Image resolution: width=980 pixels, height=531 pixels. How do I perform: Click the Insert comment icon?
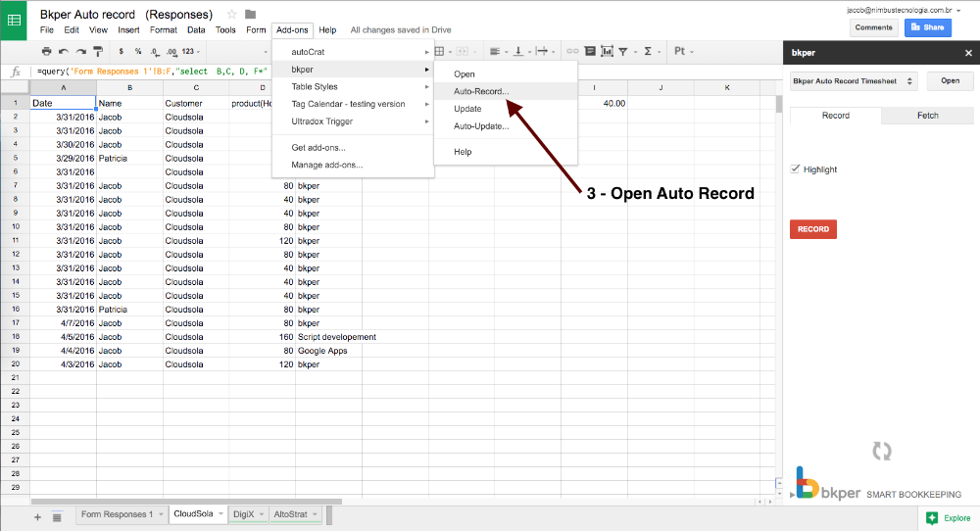589,51
